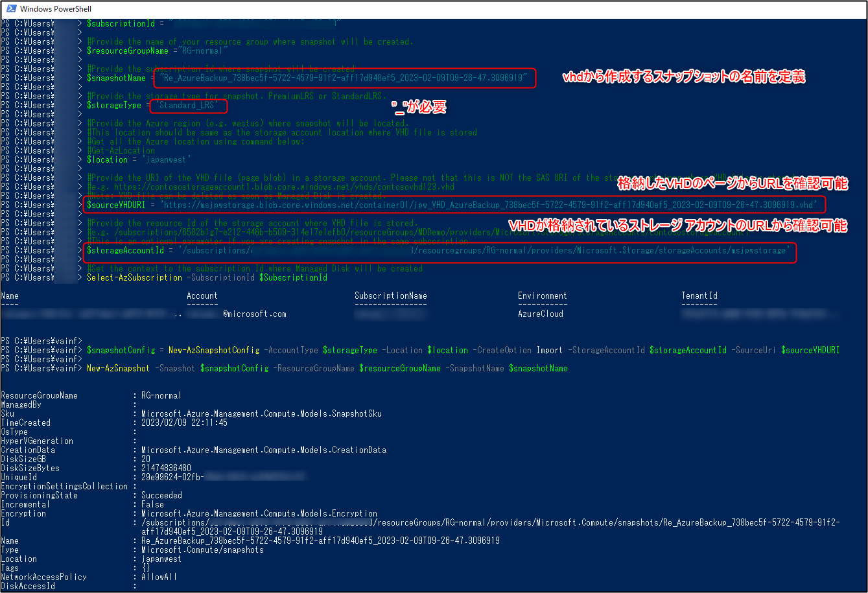Click the TenantId column header
Image resolution: width=868 pixels, height=593 pixels.
[x=699, y=296]
